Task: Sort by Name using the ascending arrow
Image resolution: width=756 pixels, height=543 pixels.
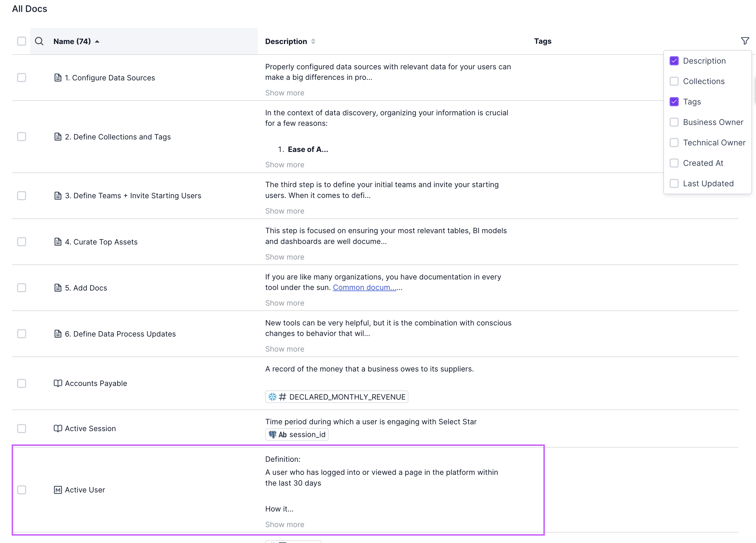Action: (97, 42)
